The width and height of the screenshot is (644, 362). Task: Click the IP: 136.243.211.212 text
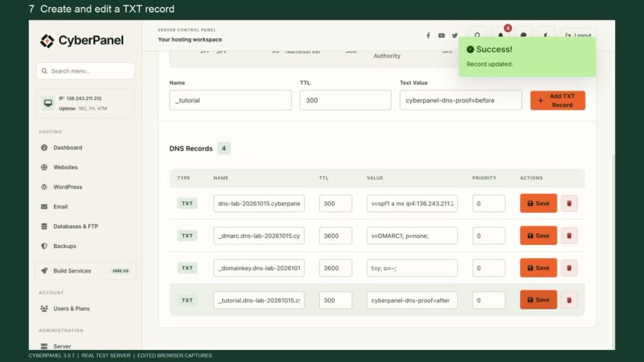pos(80,99)
